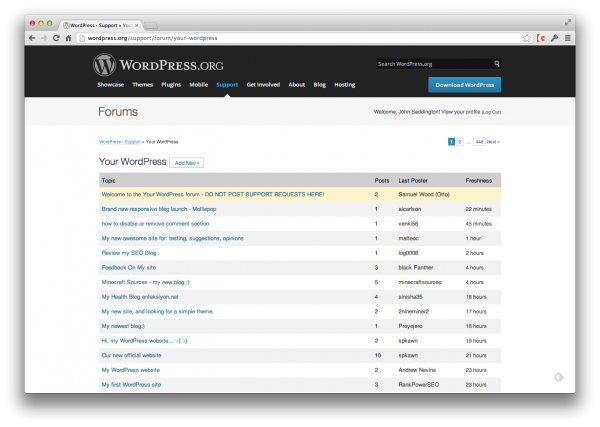Click the Download WordPress button
This screenshot has height=427, width=600.
(x=465, y=85)
